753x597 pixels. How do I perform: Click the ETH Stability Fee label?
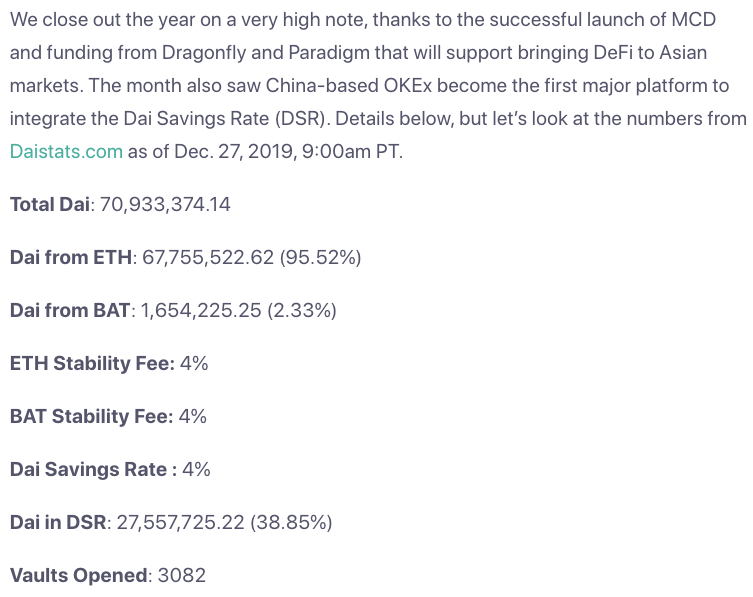click(x=92, y=363)
